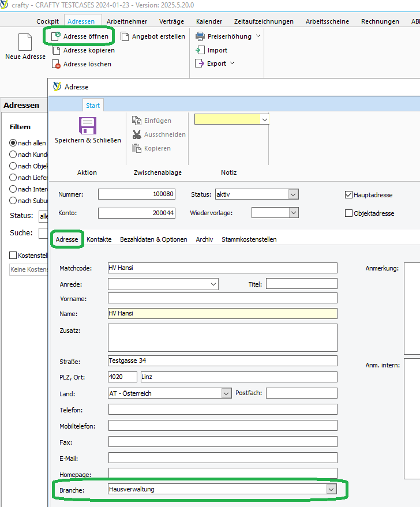Click the Ort field 'Linz'

239,377
